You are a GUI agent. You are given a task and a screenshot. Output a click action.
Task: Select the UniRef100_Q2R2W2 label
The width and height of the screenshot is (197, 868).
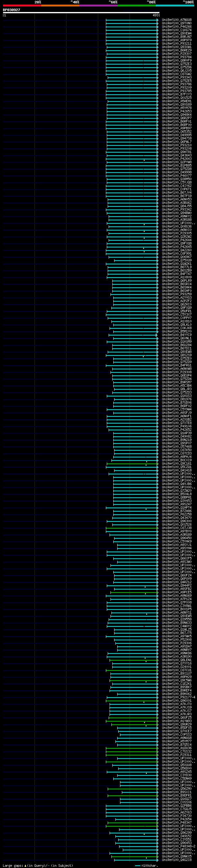[177, 236]
